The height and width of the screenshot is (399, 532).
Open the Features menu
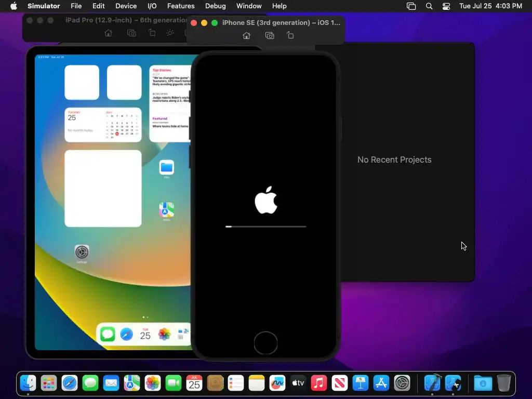[x=181, y=6]
